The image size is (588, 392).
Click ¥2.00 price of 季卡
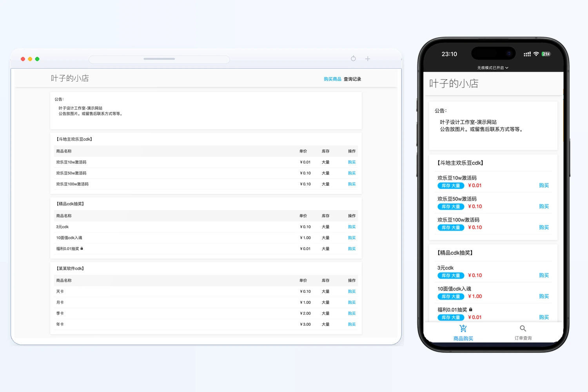coord(305,314)
